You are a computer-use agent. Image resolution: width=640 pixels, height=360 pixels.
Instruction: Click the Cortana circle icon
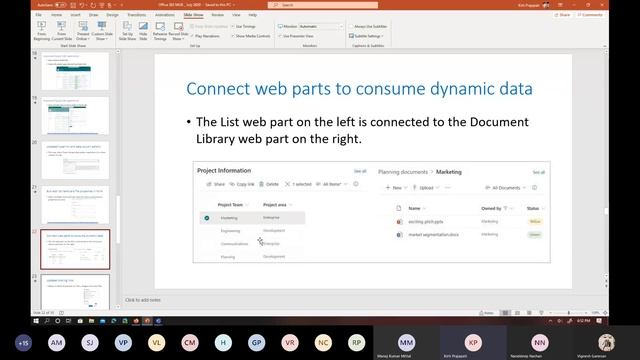click(x=58, y=321)
